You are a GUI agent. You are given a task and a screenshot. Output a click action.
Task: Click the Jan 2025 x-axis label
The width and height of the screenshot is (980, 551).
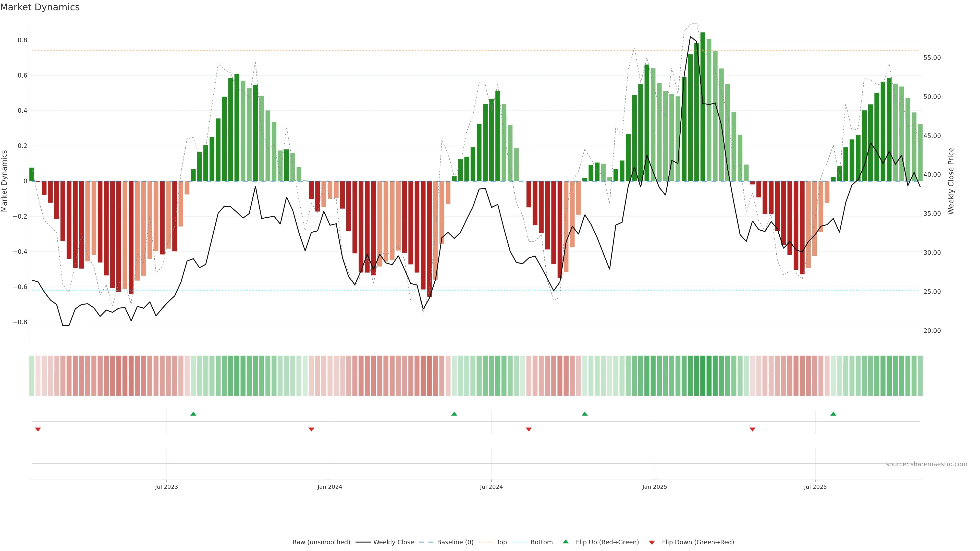(654, 487)
